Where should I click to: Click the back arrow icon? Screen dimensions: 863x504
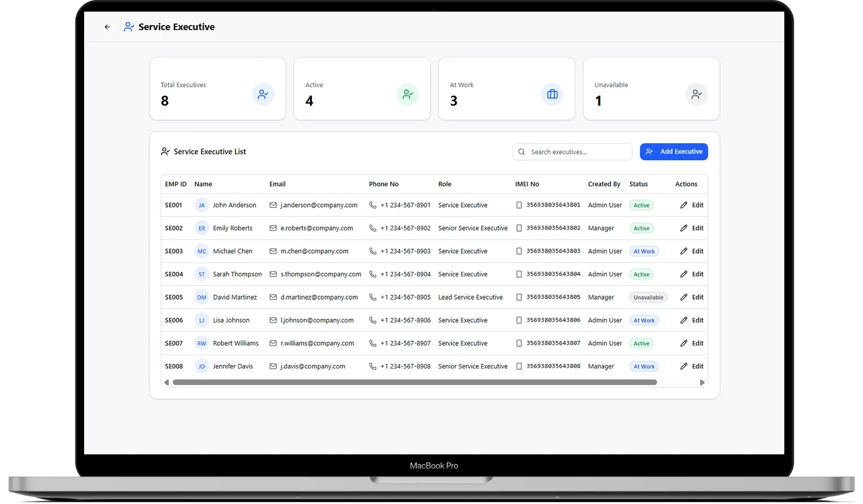107,27
